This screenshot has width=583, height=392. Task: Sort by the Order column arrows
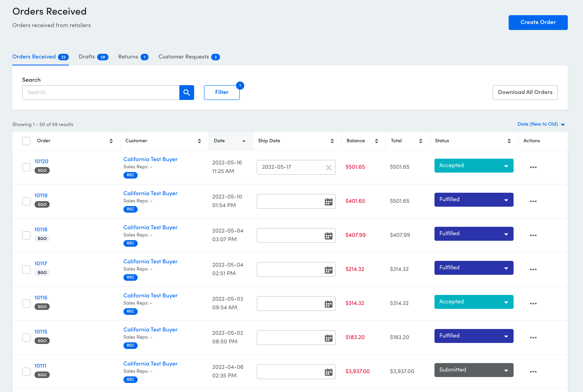[111, 141]
